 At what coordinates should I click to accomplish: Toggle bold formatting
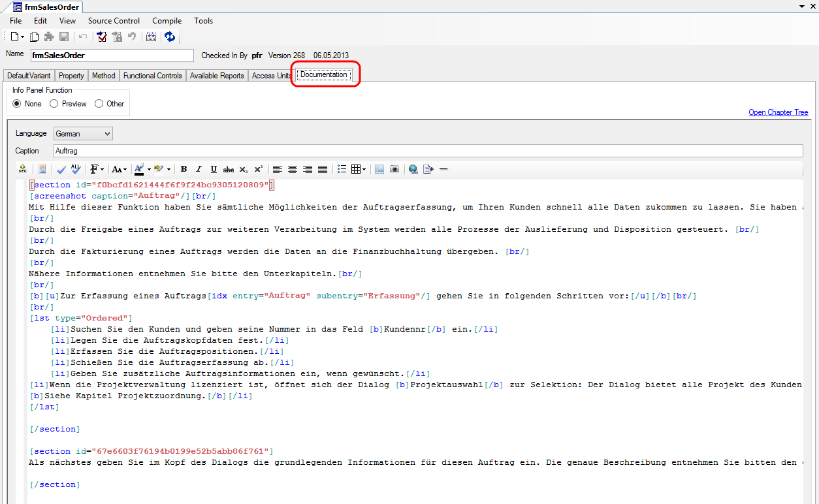click(x=184, y=169)
